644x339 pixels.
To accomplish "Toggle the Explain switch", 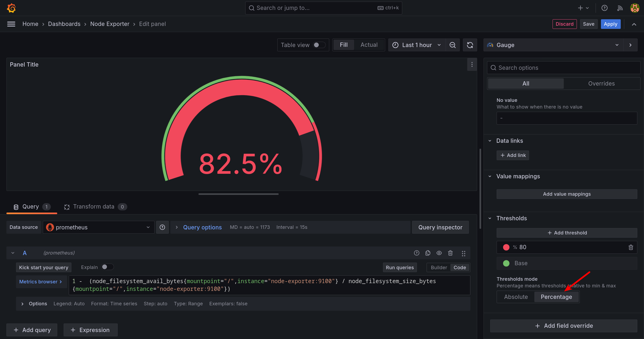I will [x=108, y=267].
